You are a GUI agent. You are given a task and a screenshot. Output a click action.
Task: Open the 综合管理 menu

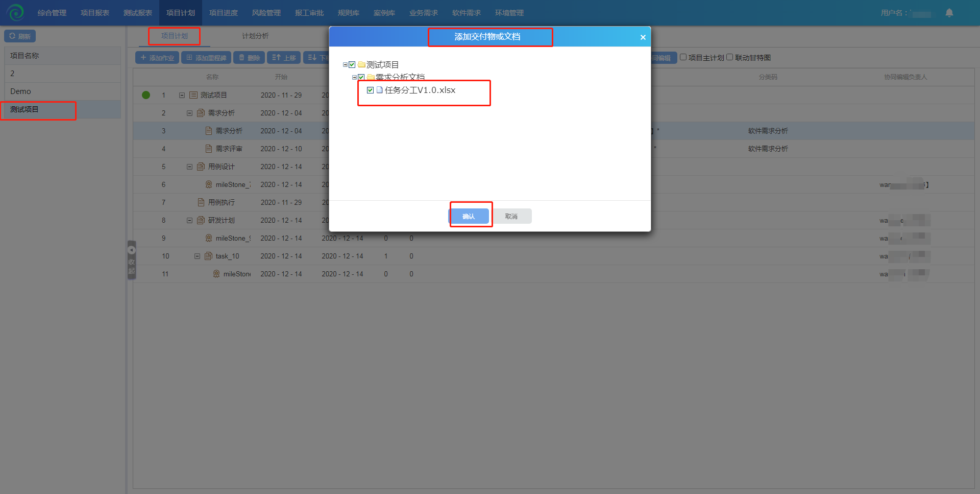pos(52,13)
